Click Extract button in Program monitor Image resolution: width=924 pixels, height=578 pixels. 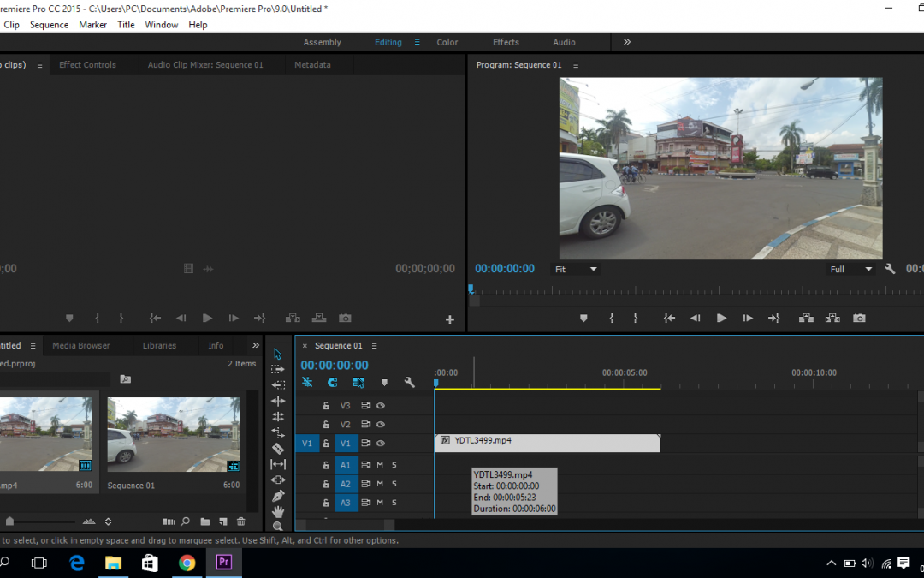(x=832, y=318)
